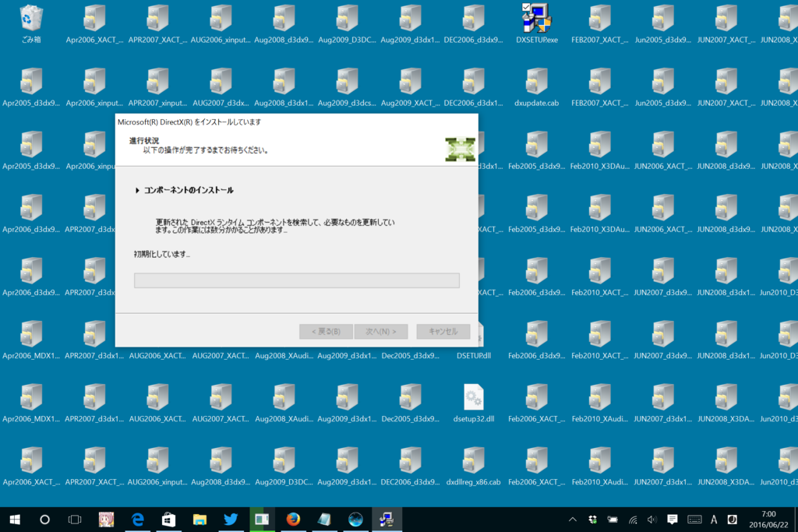Viewport: 798px width, 532px height.
Task: Open Wi-Fi network tray icon
Action: pyautogui.click(x=633, y=520)
